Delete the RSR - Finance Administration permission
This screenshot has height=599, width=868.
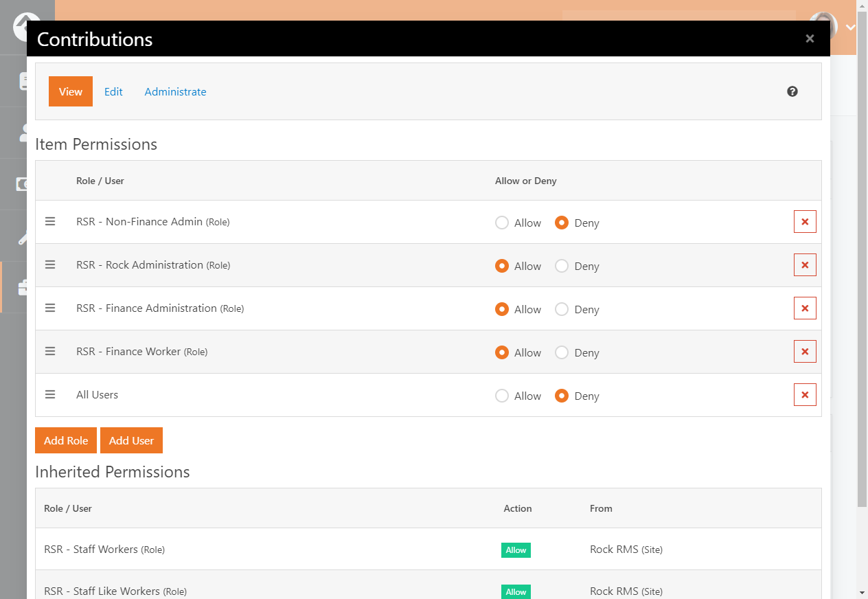click(x=805, y=308)
